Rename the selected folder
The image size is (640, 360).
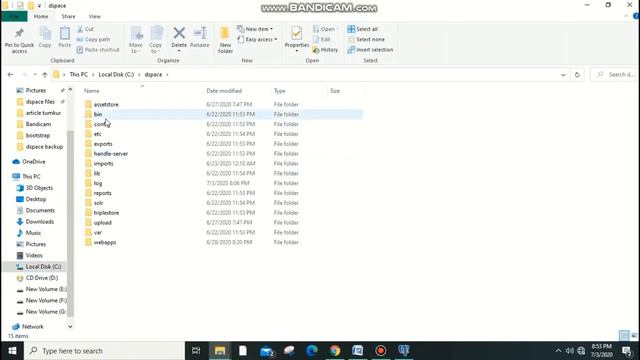200,37
